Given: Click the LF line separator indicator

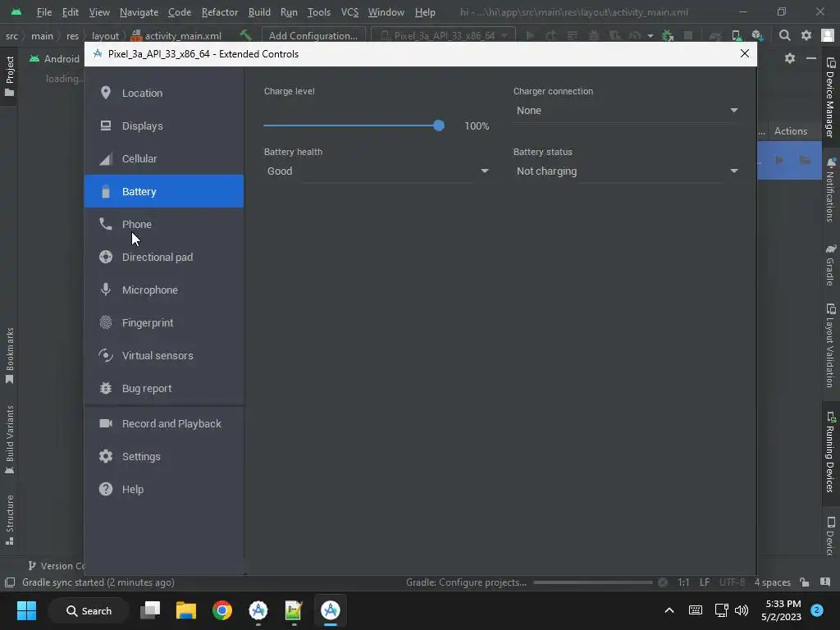Looking at the screenshot, I should click(x=705, y=582).
